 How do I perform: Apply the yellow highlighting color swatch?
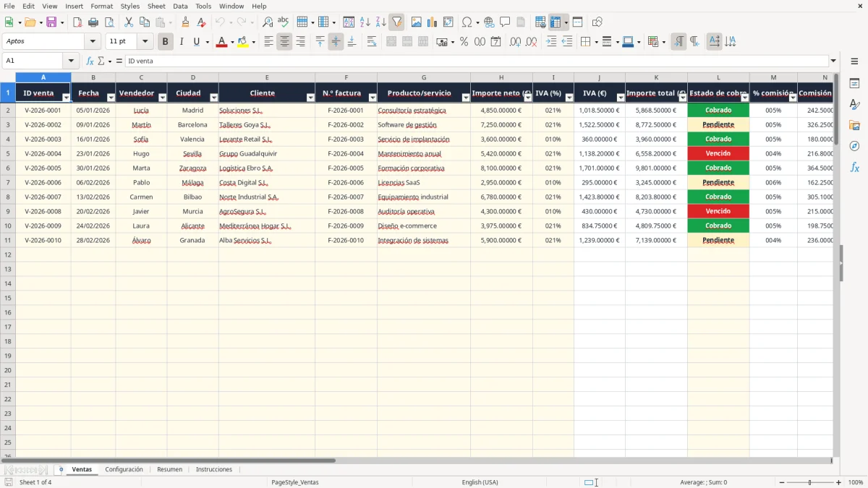(242, 43)
